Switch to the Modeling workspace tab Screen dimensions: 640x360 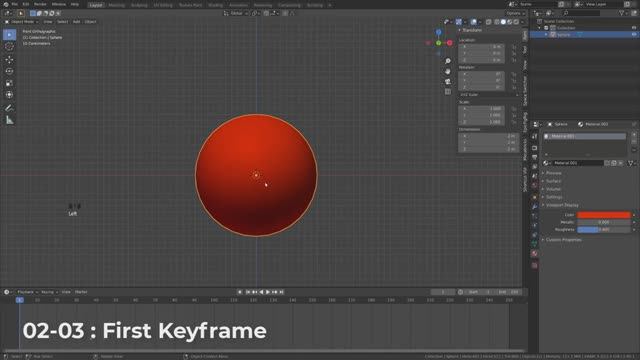tap(117, 5)
